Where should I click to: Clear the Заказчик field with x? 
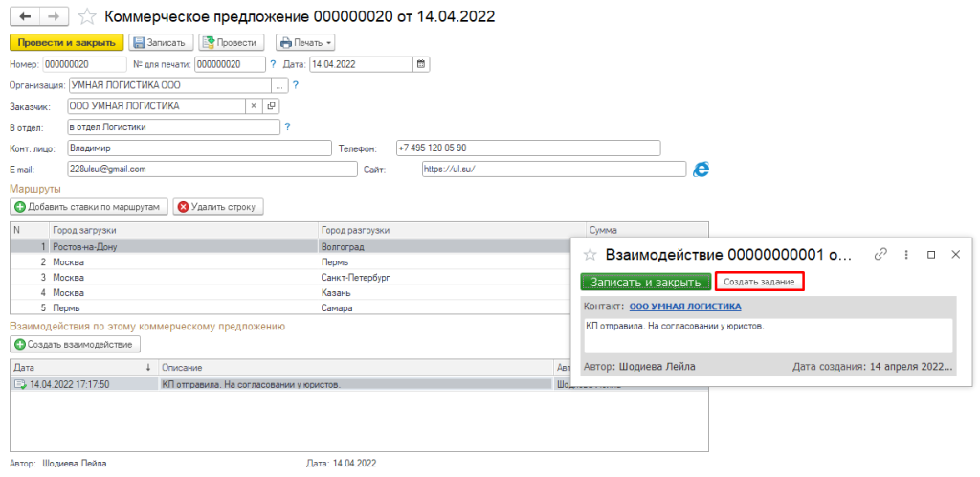click(x=254, y=106)
